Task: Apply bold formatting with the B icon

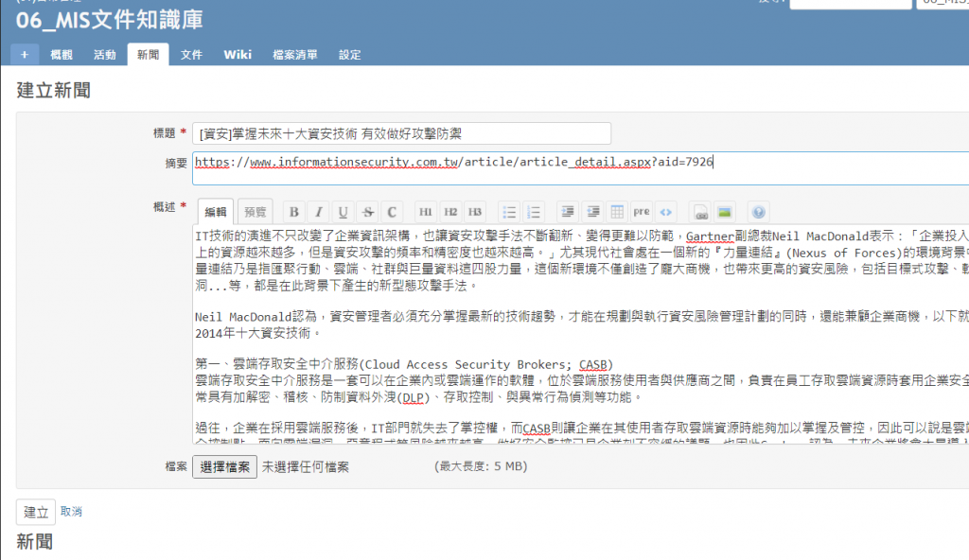Action: (294, 212)
